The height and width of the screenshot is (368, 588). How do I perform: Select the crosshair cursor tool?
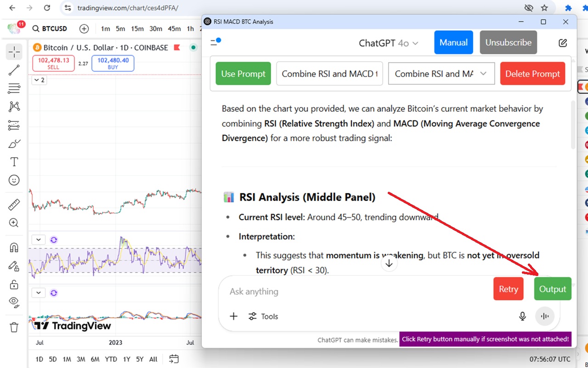[14, 52]
